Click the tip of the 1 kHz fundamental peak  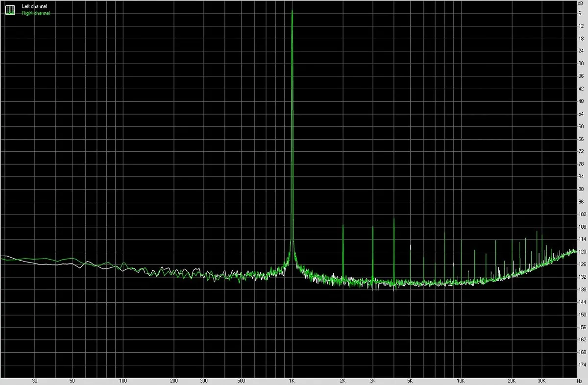pos(292,11)
